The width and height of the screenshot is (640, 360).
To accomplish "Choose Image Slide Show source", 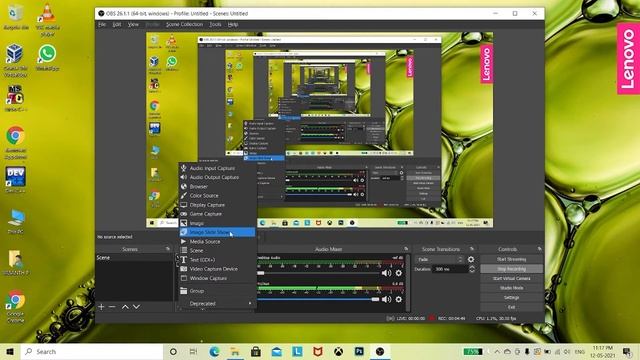I will click(217, 232).
